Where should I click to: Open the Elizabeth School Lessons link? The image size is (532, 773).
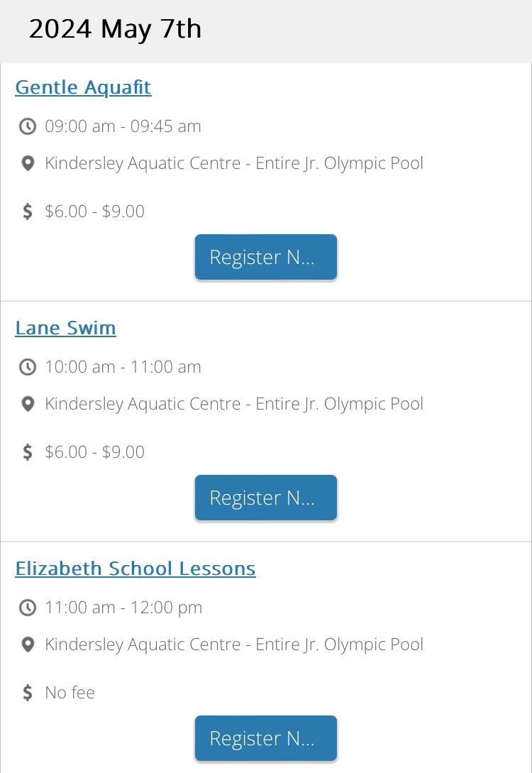135,569
